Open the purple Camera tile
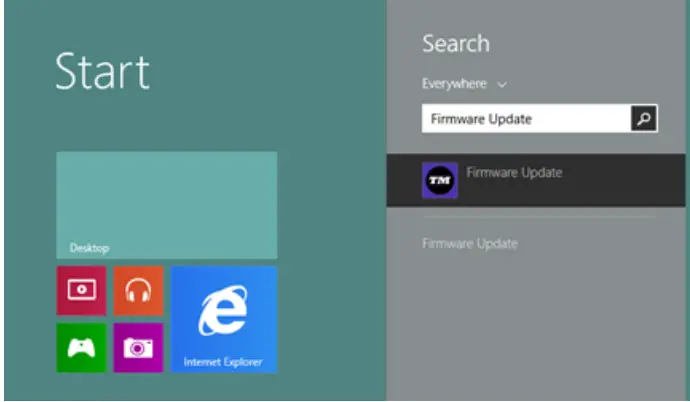This screenshot has height=402, width=690. click(138, 347)
